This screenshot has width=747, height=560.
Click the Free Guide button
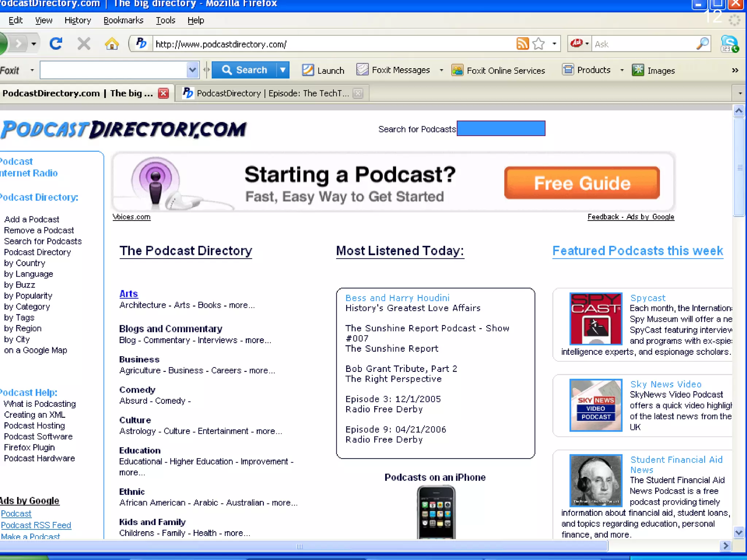click(x=582, y=183)
